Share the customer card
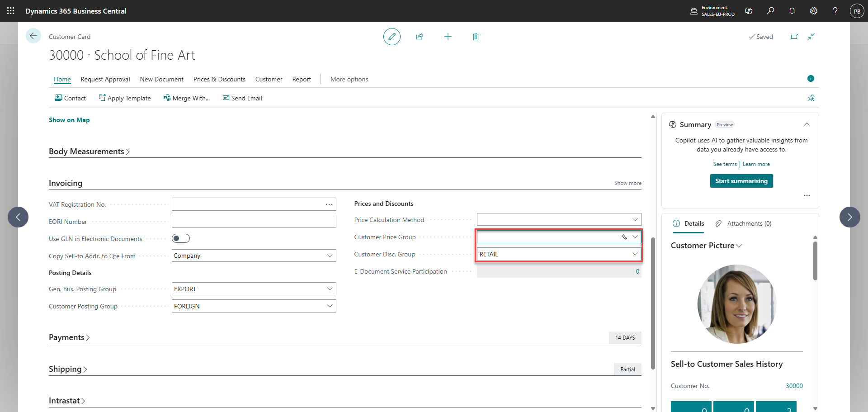Screen dimensions: 868x412 tap(420, 37)
